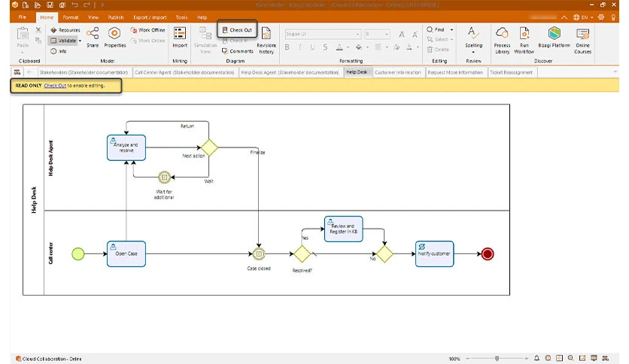629x364 pixels.
Task: Click the open folder icon in title bar
Action: pyautogui.click(x=38, y=5)
